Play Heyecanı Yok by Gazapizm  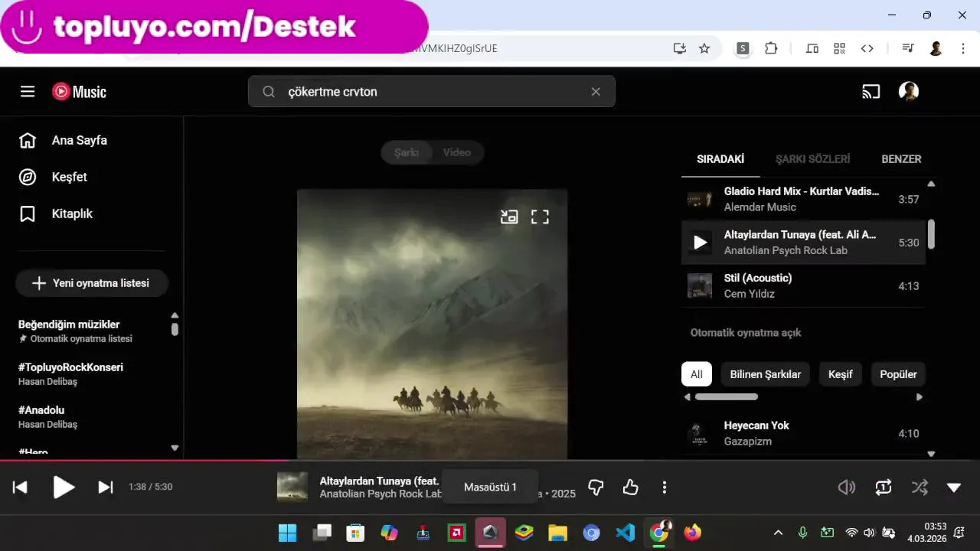tap(802, 433)
